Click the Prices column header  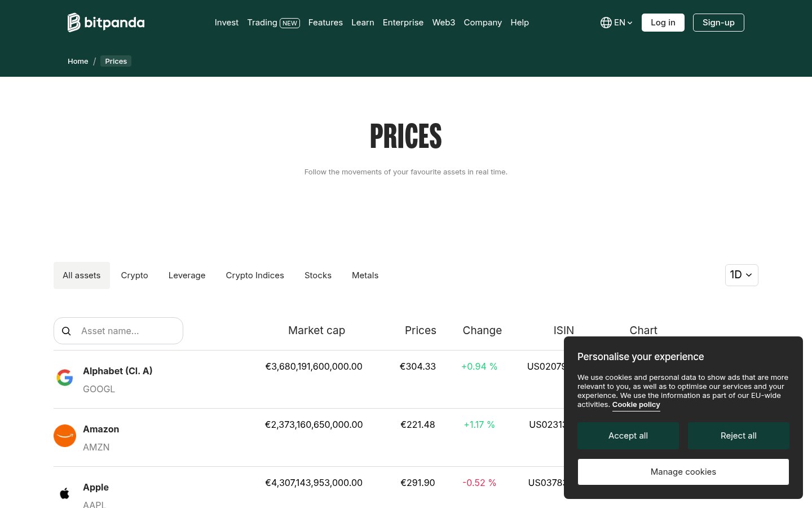(x=421, y=330)
